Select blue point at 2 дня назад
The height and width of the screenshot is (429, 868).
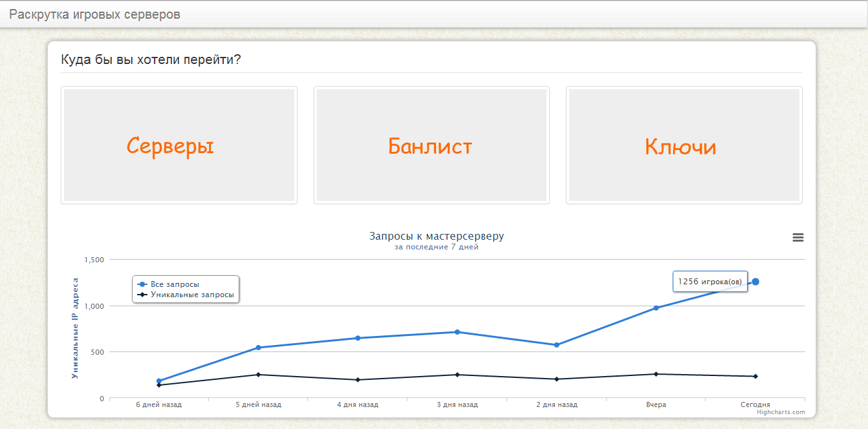(556, 345)
